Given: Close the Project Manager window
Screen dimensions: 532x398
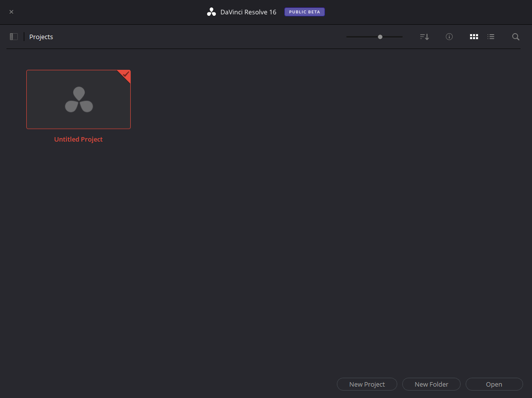Looking at the screenshot, I should pos(11,12).
